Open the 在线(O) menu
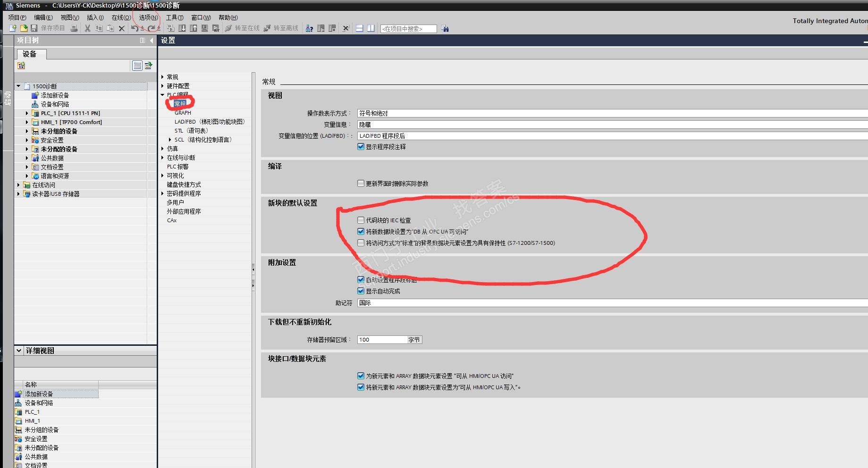The height and width of the screenshot is (468, 868). pyautogui.click(x=121, y=17)
